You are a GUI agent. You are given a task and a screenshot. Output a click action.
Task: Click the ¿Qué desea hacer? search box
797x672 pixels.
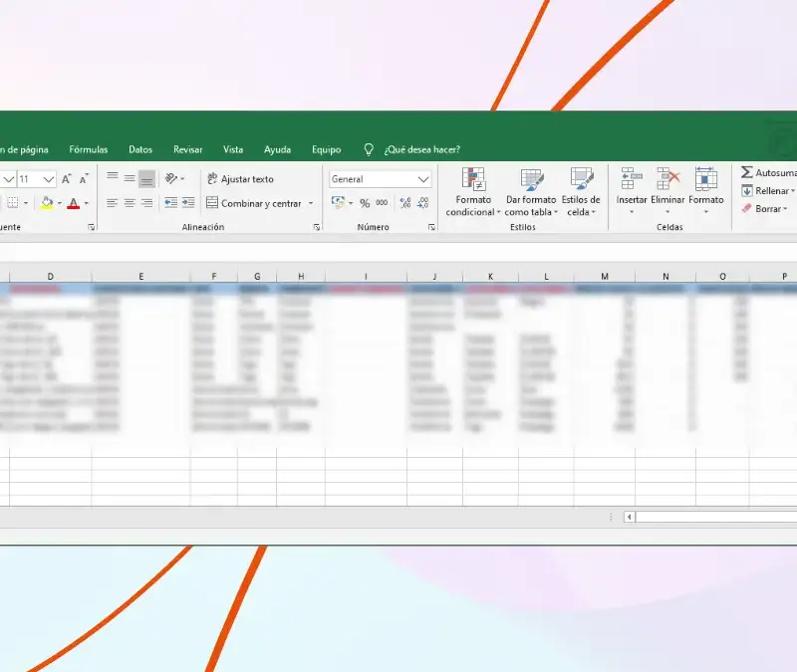pyautogui.click(x=421, y=149)
